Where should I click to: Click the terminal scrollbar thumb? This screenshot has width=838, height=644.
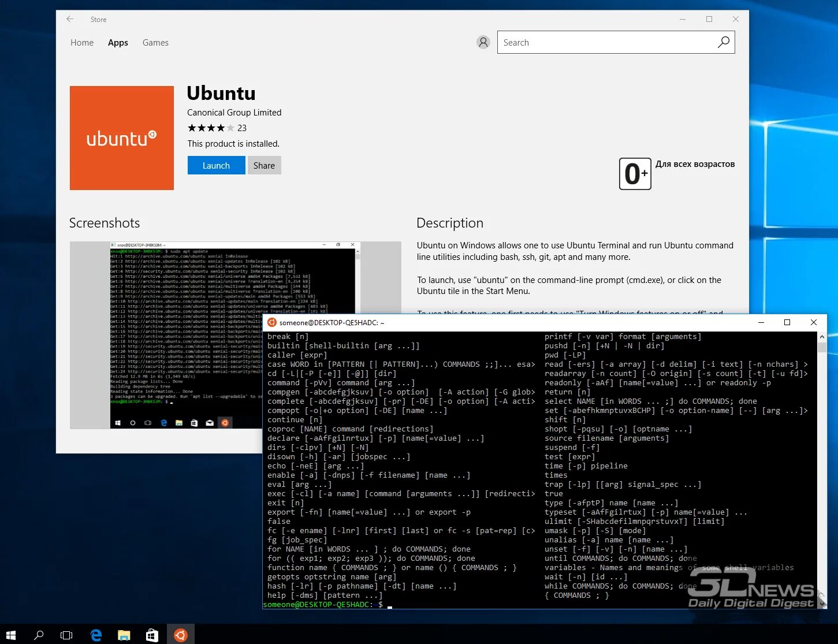click(x=822, y=347)
